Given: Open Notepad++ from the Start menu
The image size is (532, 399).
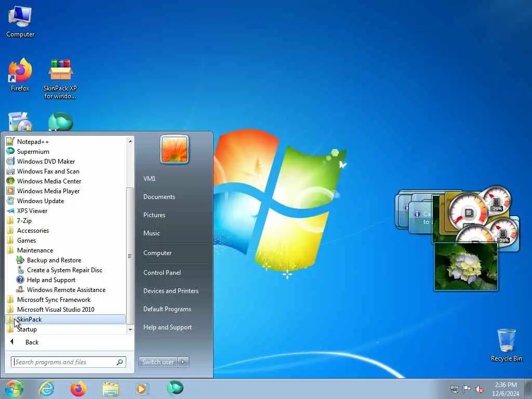Looking at the screenshot, I should pos(33,142).
